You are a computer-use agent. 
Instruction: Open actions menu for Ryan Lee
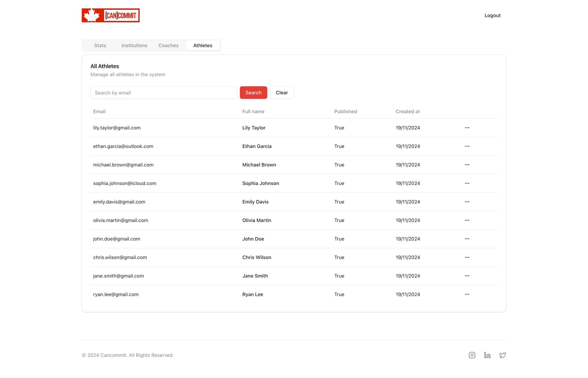pyautogui.click(x=467, y=294)
